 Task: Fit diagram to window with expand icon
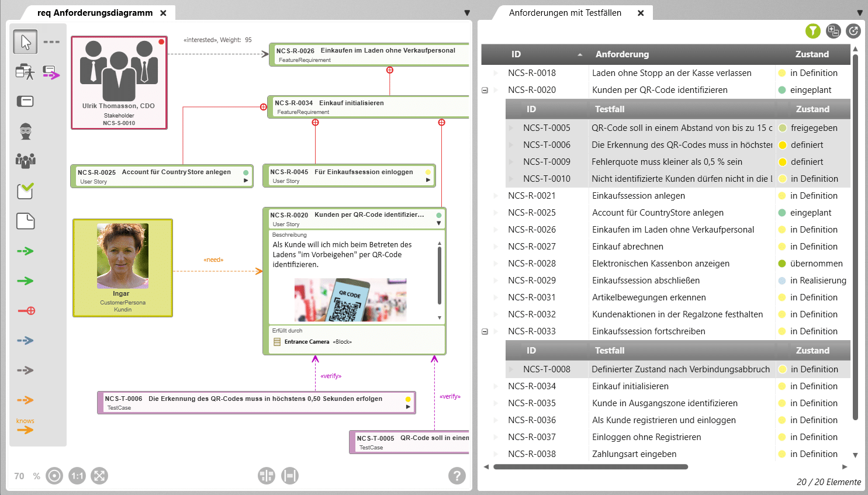(99, 476)
